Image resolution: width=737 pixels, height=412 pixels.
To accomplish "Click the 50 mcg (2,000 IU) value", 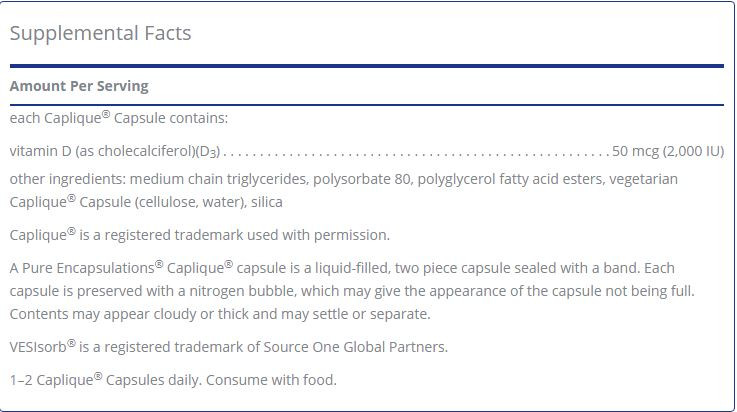I will click(x=668, y=151).
